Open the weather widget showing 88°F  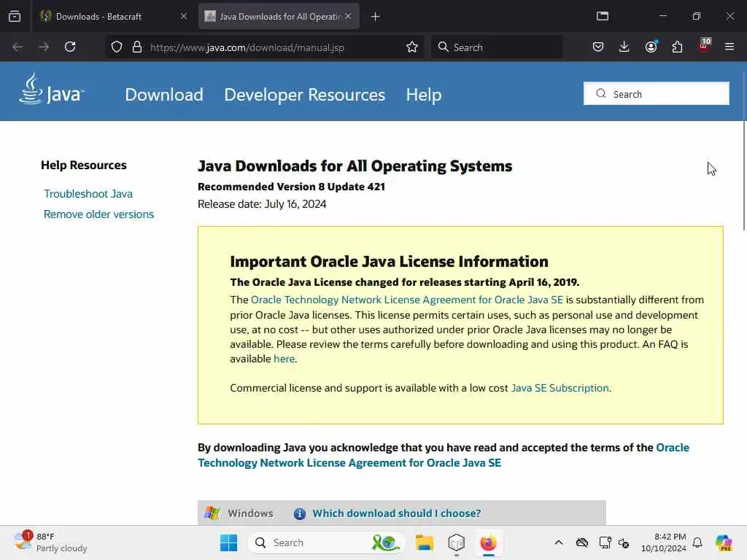(x=50, y=542)
